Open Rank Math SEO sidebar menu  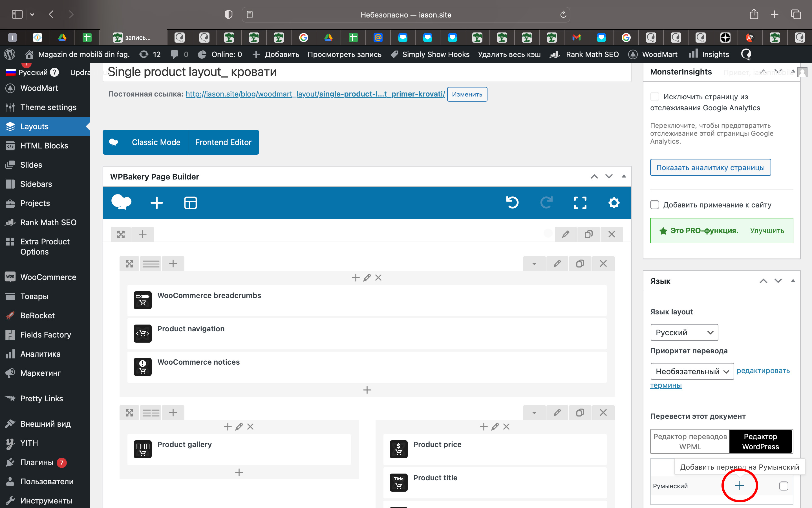click(45, 222)
